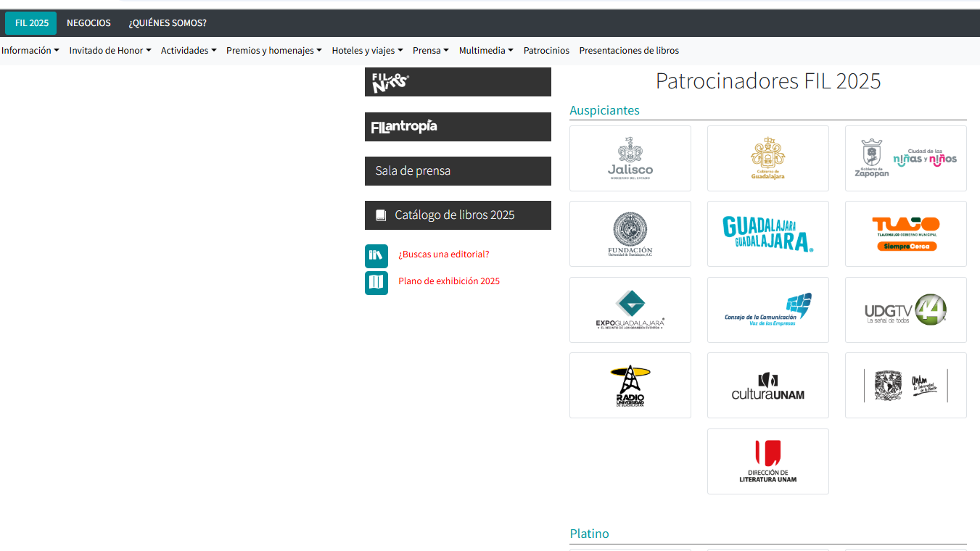This screenshot has width=980, height=551.
Task: Open the Hoteles y viajes dropdown
Action: (x=367, y=51)
